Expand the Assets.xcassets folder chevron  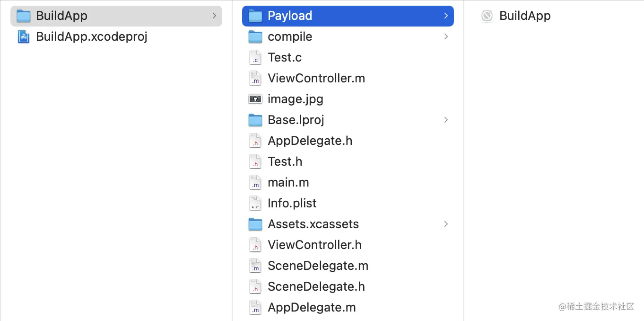point(446,224)
